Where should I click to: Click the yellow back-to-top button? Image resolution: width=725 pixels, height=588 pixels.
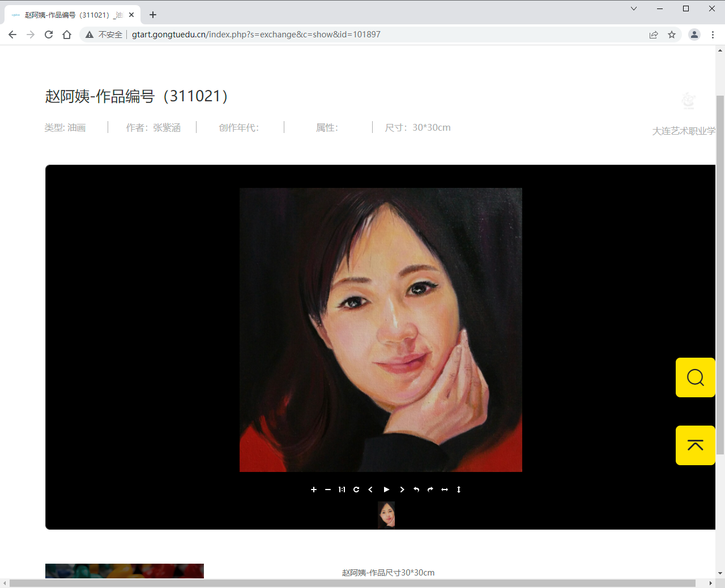[x=696, y=445]
